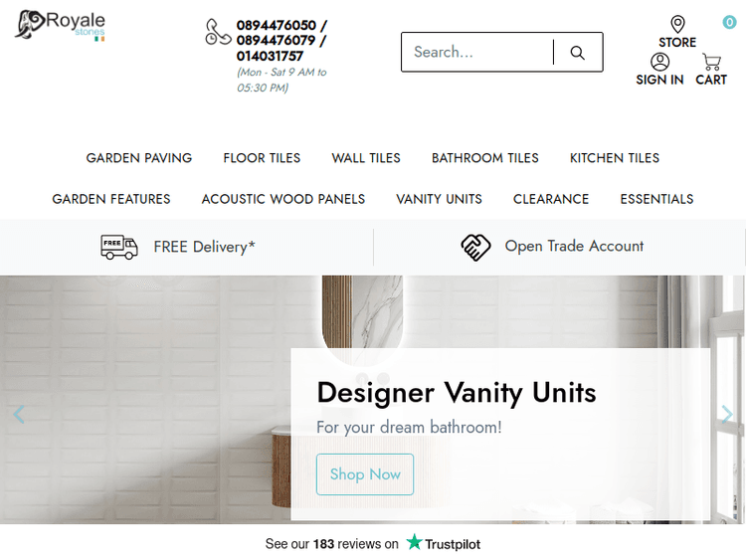This screenshot has height=560, width=746.
Task: Open Trade Account link
Action: 574,246
